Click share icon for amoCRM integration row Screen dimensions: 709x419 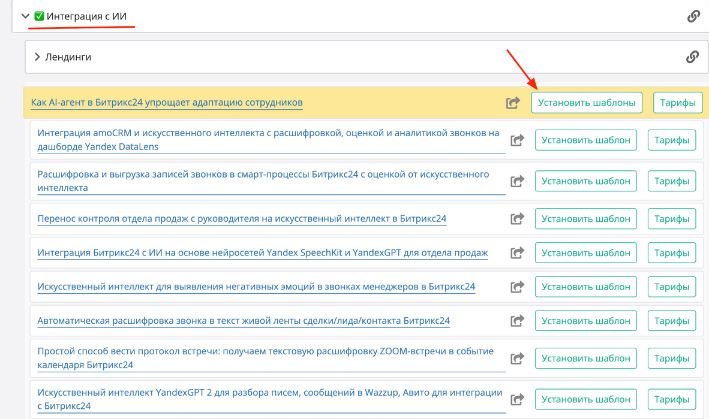(x=517, y=141)
